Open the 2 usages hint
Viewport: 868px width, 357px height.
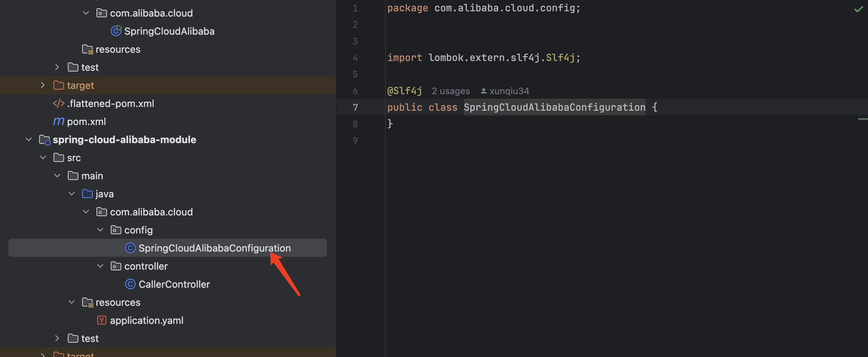pyautogui.click(x=451, y=91)
